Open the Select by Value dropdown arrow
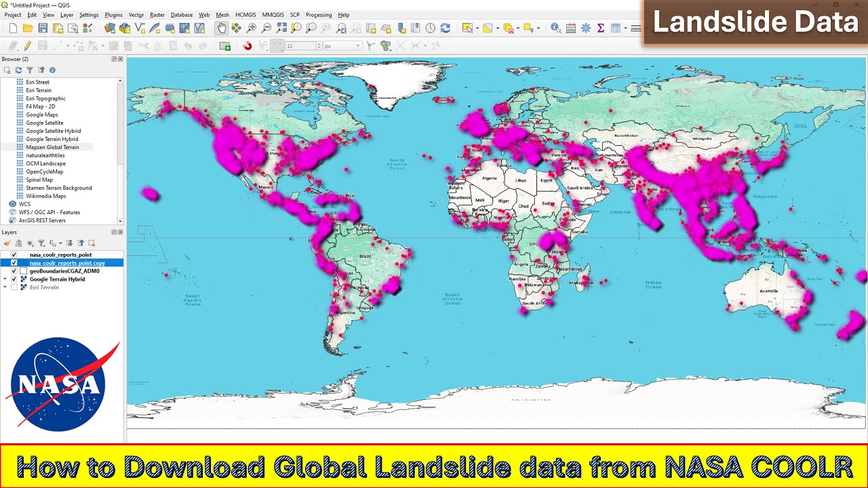 click(497, 28)
